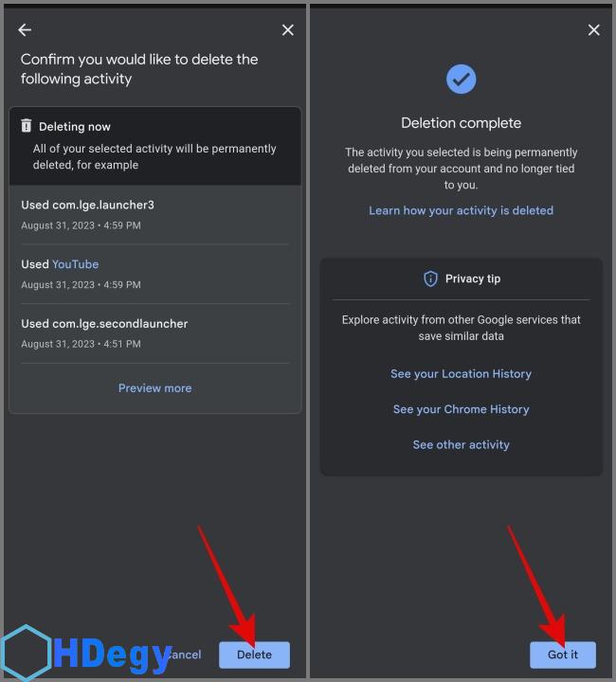Screen dimensions: 616x682
Task: Click the trash icon beside Deleting now
Action: (27, 126)
